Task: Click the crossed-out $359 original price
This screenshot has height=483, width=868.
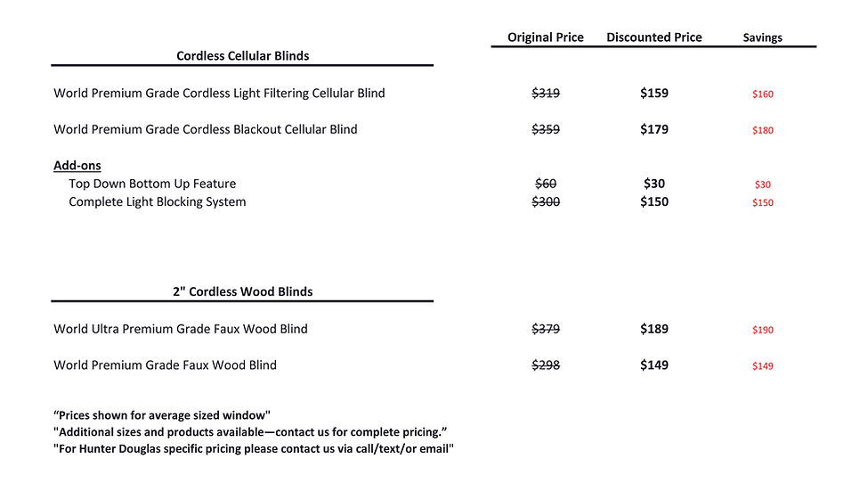Action: click(546, 129)
